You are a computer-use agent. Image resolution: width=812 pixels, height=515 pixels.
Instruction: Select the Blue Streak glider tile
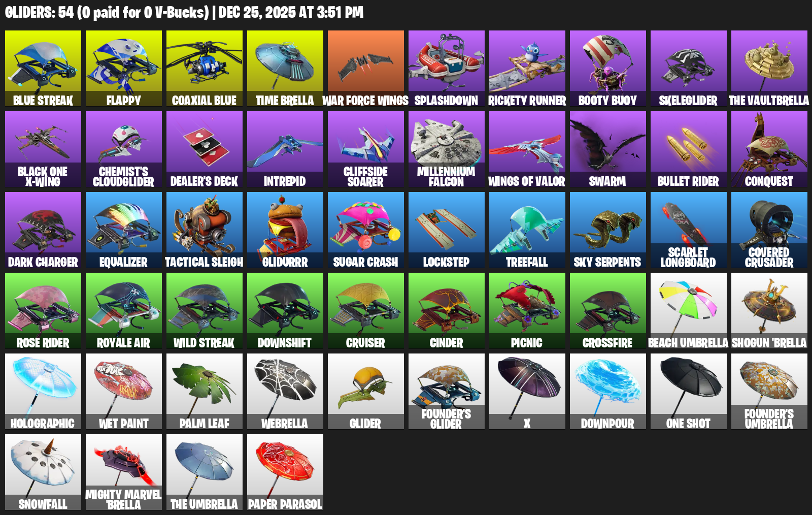[43, 69]
